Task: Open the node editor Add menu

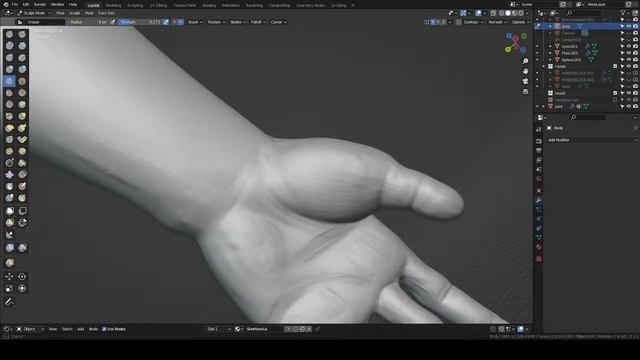Action: click(x=80, y=329)
